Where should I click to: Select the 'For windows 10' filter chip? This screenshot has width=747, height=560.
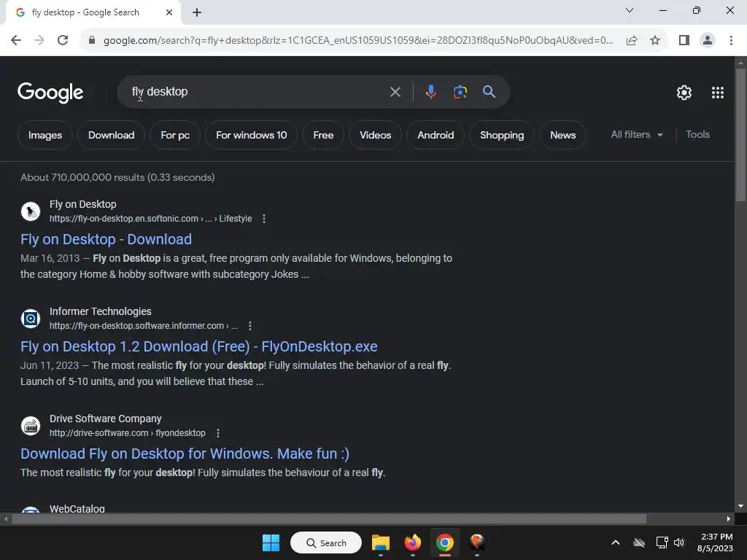(x=251, y=135)
